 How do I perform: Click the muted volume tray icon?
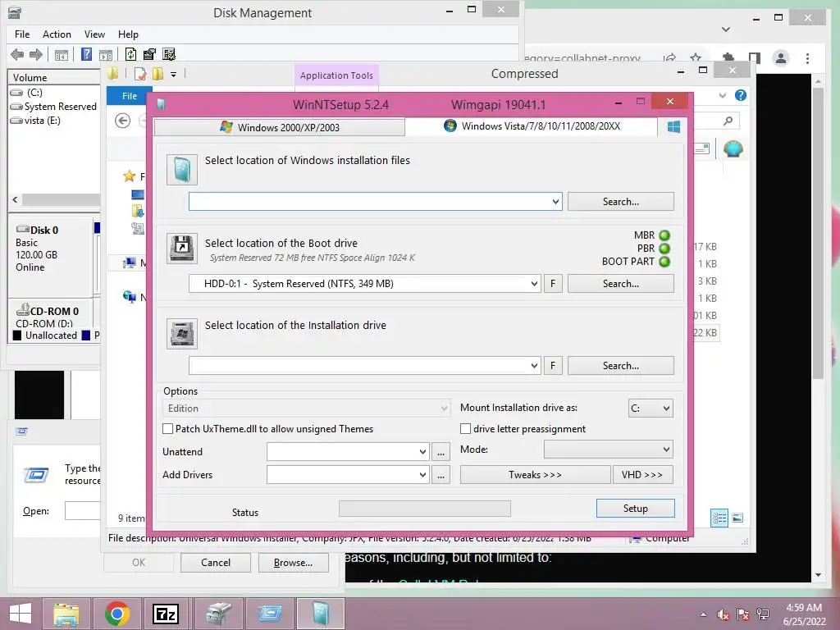tap(723, 614)
